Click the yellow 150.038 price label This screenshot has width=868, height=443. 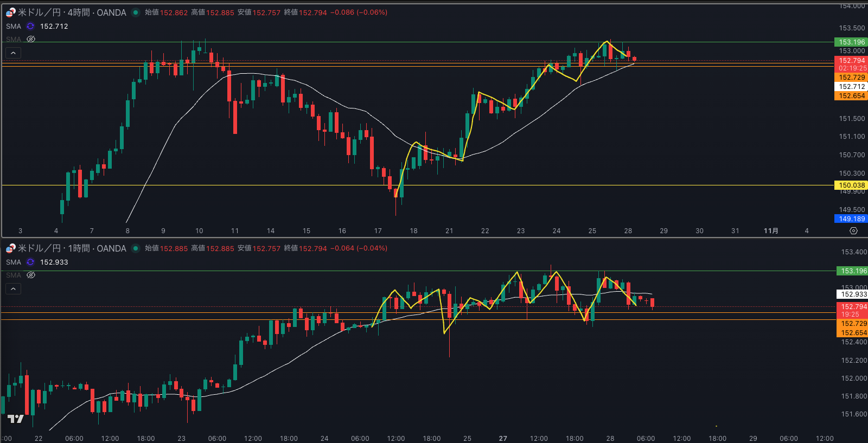tap(851, 185)
